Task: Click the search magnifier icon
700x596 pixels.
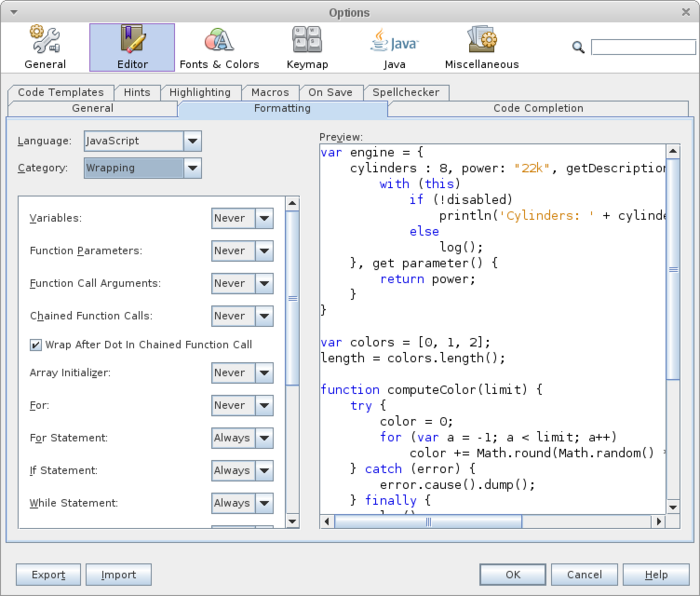Action: (578, 47)
